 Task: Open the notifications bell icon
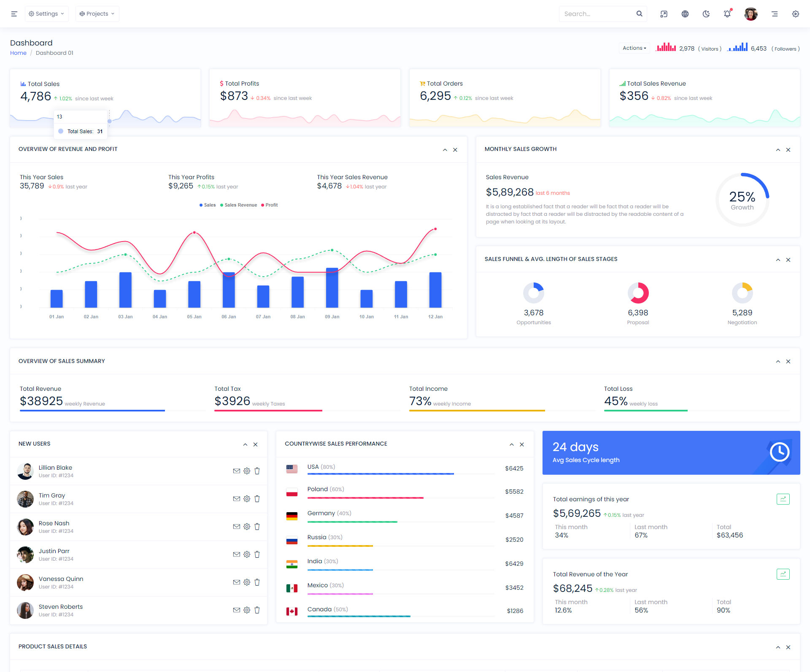[727, 14]
